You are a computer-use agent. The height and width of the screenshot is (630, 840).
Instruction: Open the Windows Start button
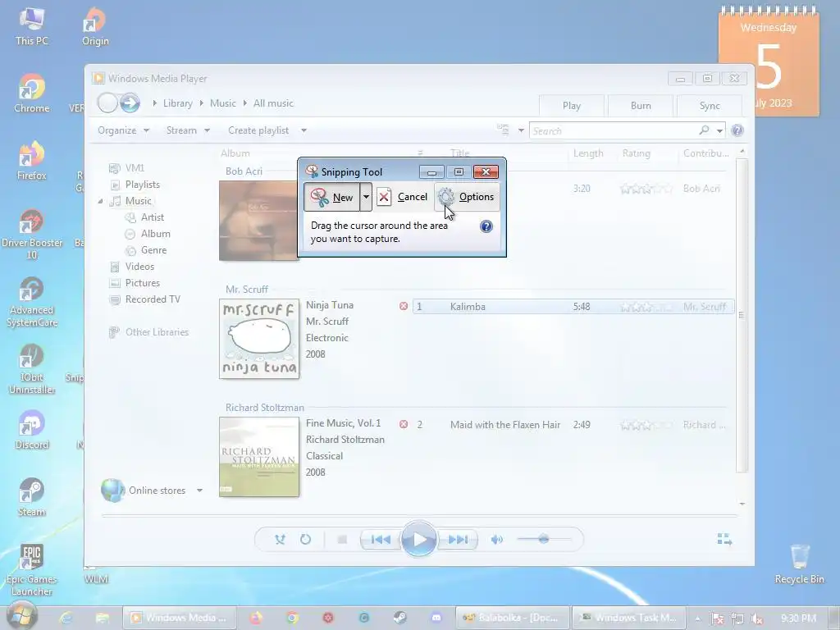[x=22, y=615]
